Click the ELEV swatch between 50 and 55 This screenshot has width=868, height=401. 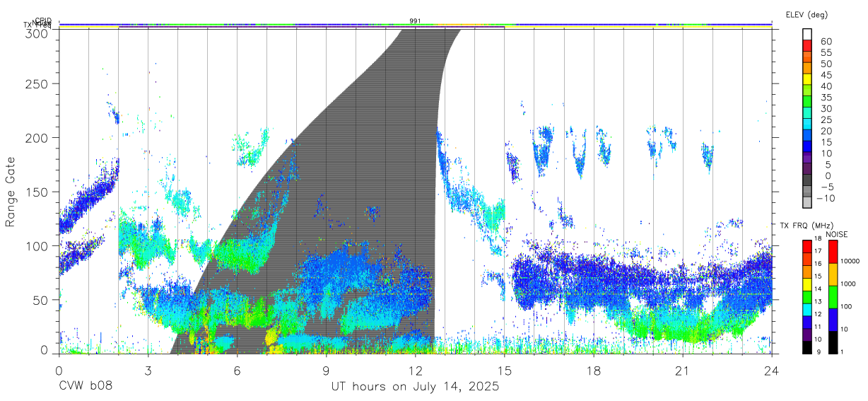(x=807, y=58)
